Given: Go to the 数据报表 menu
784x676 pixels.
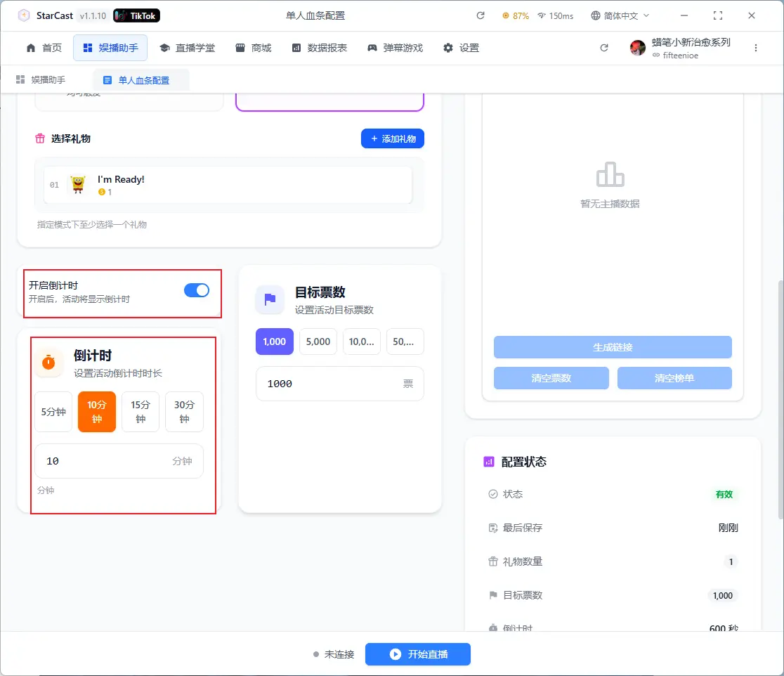Looking at the screenshot, I should coord(320,48).
